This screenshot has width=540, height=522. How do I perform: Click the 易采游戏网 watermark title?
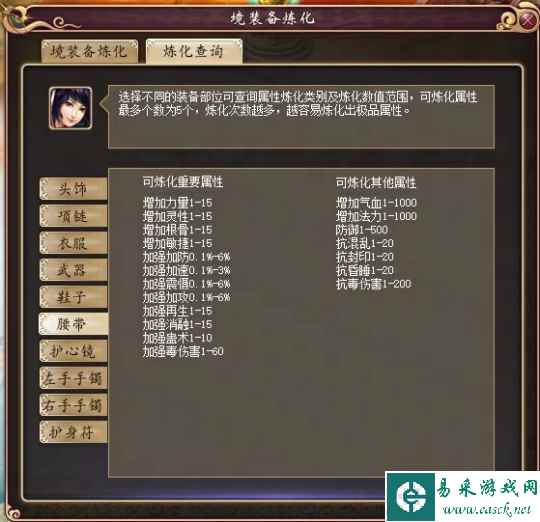coord(486,488)
